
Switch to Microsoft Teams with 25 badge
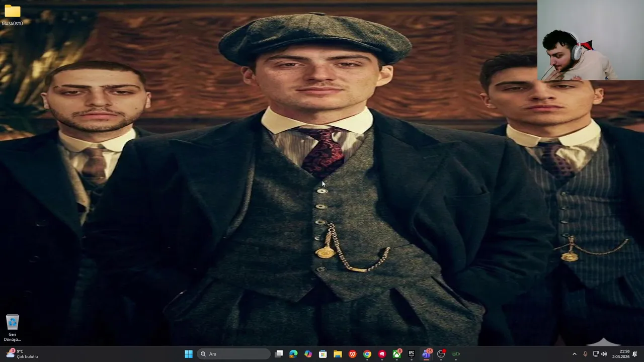click(x=427, y=354)
